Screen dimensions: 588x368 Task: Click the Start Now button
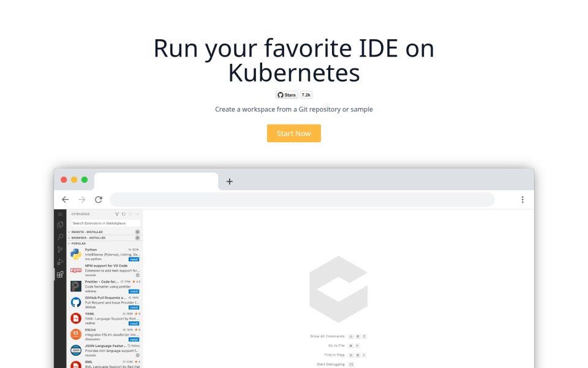tap(293, 133)
